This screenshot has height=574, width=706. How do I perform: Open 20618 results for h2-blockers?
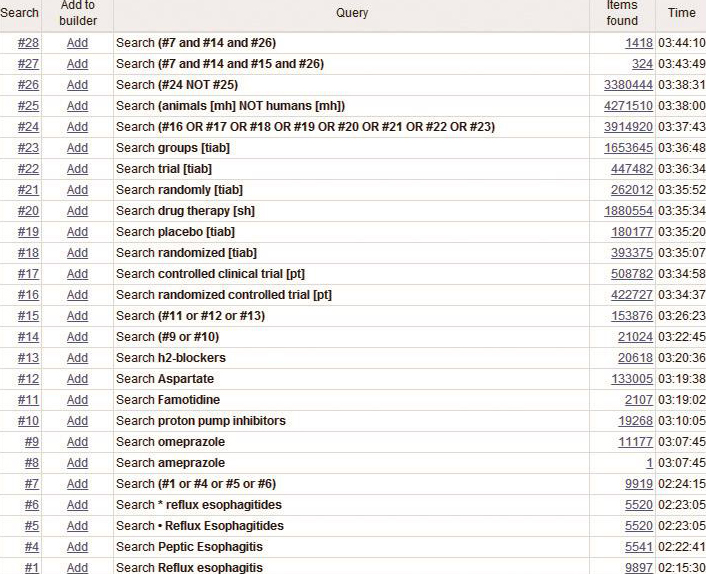635,358
